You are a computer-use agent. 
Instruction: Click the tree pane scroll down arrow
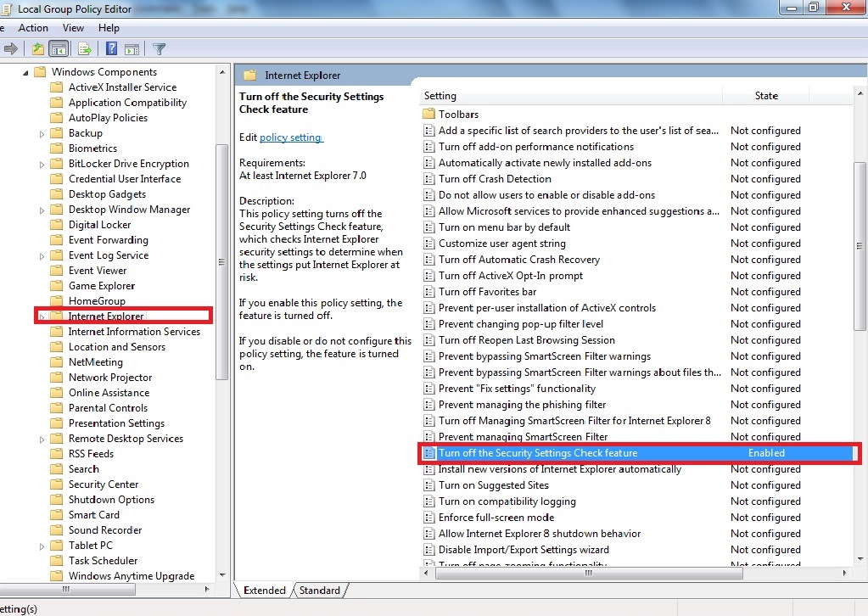(222, 574)
